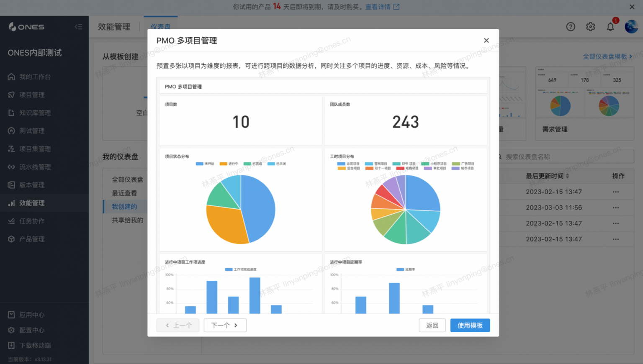The image size is (643, 364).
Task: Open the ... actions menu on the first dashboard row
Action: [x=616, y=192]
